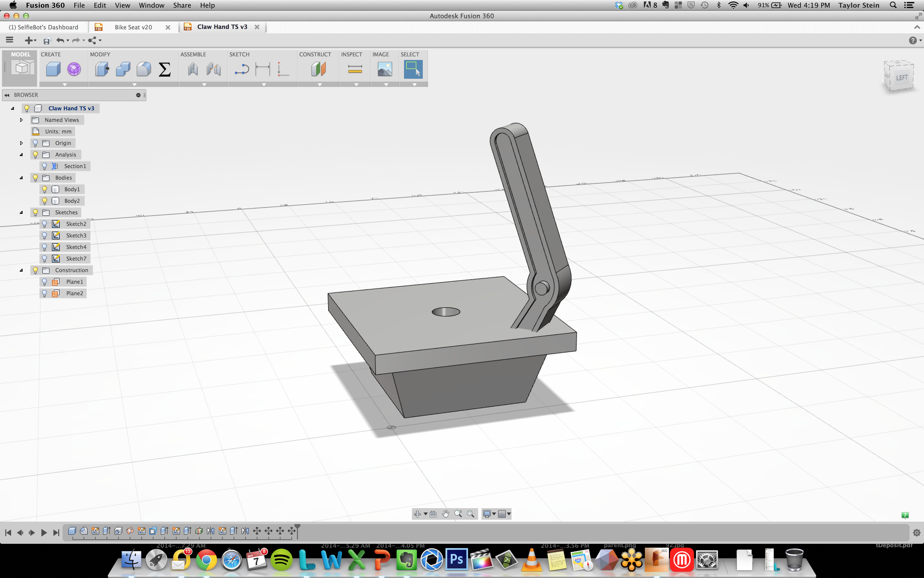
Task: Open the MODIFY panel dropdown arrow
Action: 135,85
